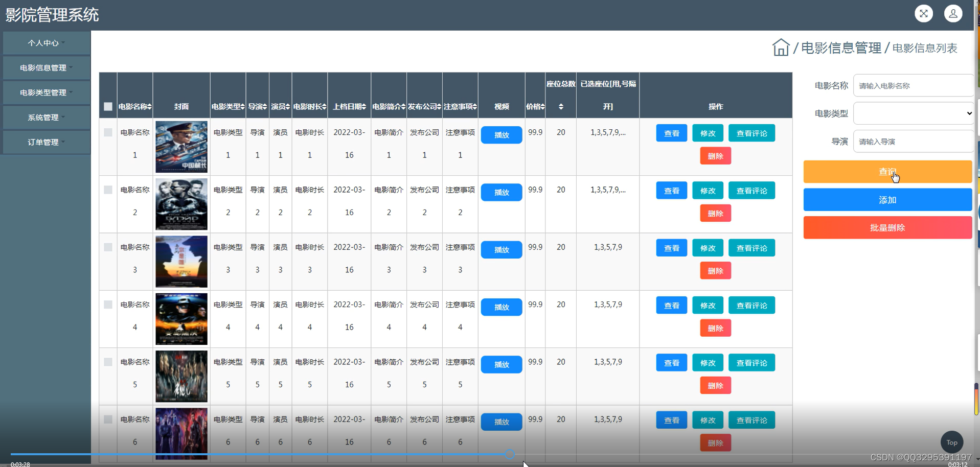This screenshot has width=980, height=467.
Task: Check the row checkbox for 电影名称 3
Action: click(108, 247)
